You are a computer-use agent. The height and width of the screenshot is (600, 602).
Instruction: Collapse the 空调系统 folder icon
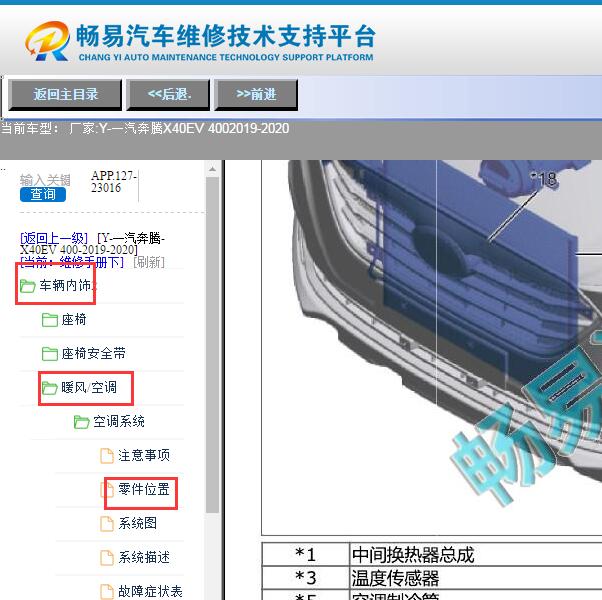click(x=81, y=422)
